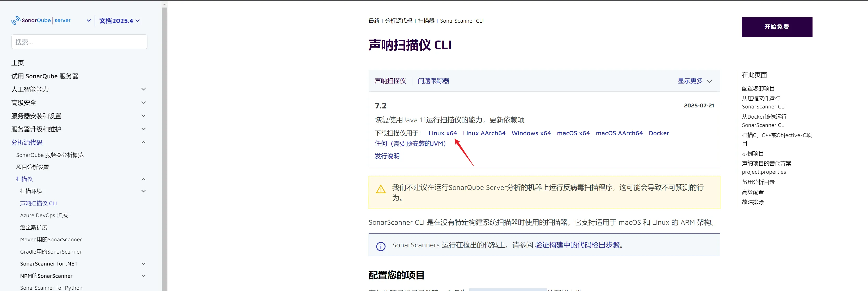The height and width of the screenshot is (291, 868).
Task: Expand the 扫描环境 chevron
Action: pos(144,191)
